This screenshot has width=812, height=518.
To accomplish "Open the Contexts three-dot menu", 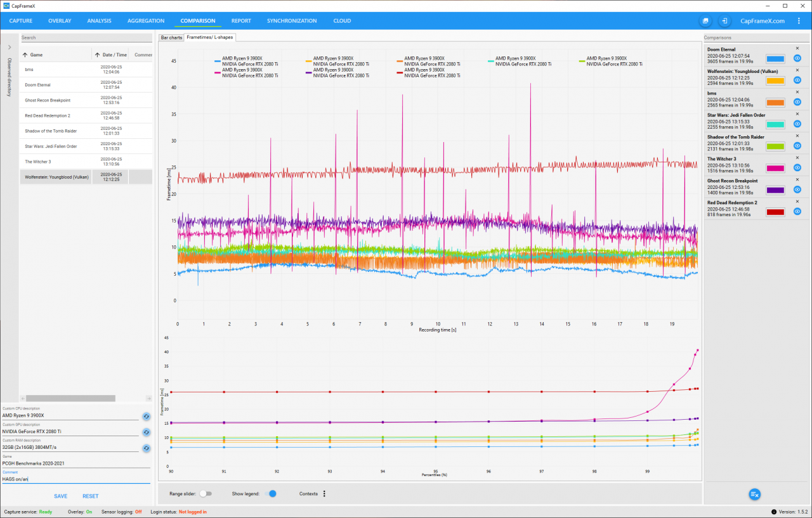I will pos(324,493).
